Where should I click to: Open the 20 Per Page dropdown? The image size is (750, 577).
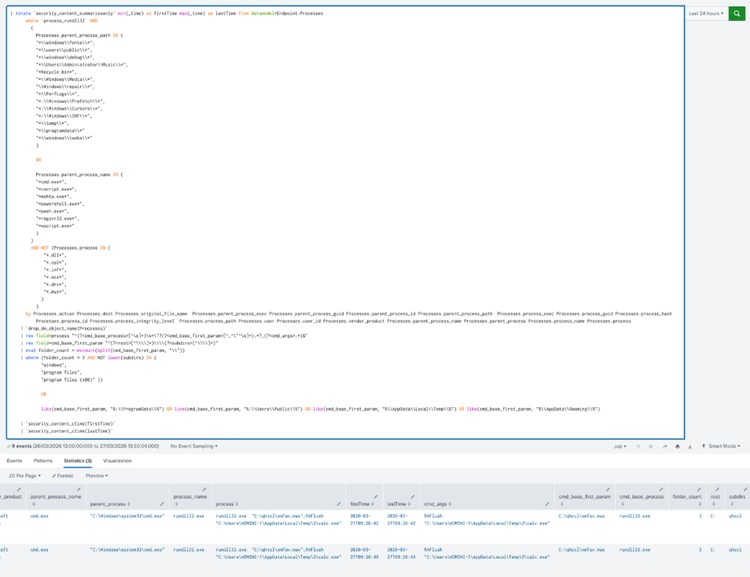(25, 476)
